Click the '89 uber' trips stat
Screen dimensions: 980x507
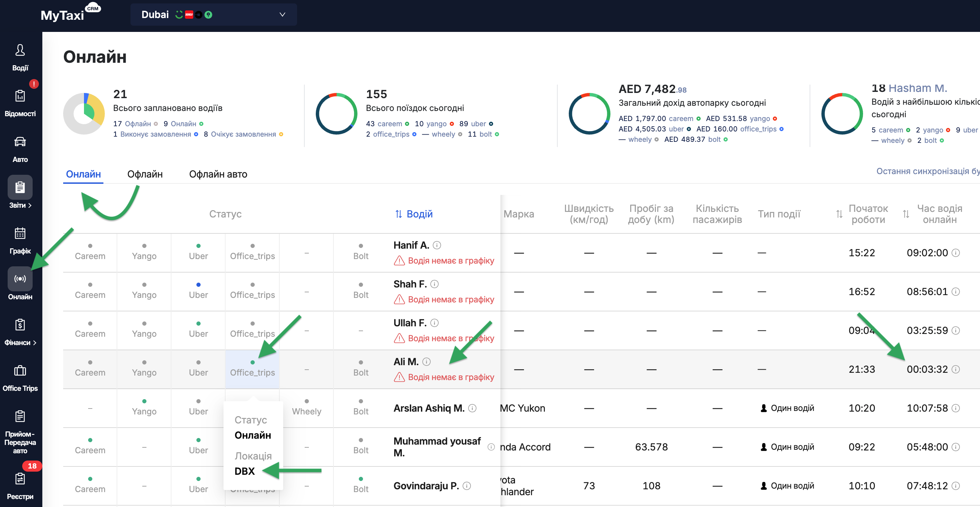476,123
